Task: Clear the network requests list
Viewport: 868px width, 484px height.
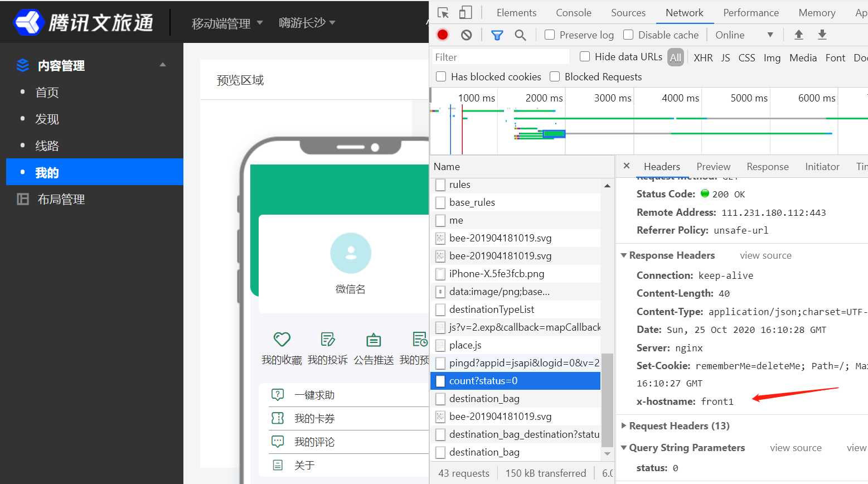Action: coord(466,34)
